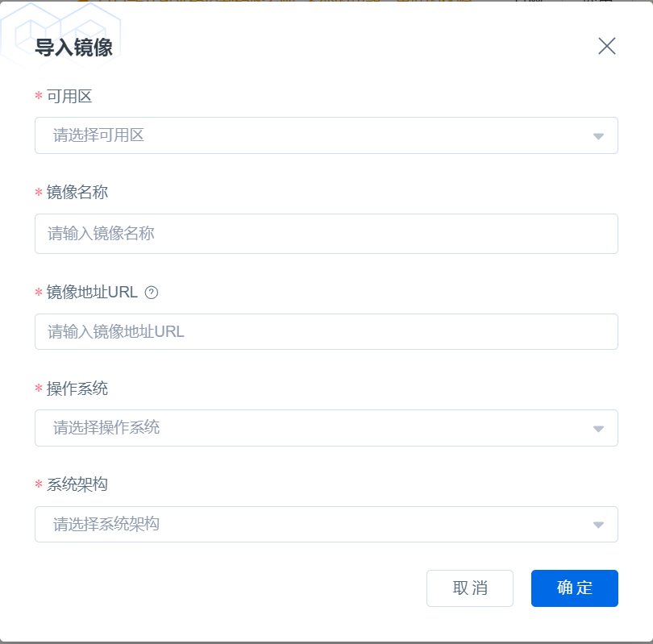Click the 可用区 field label
This screenshot has width=653, height=644.
click(x=69, y=97)
